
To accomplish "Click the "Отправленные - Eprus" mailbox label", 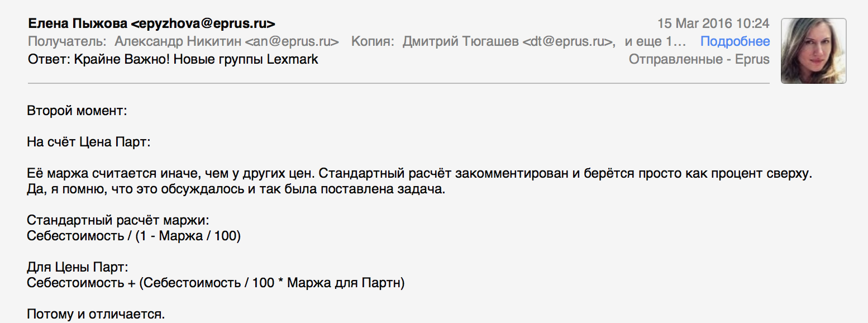I will [x=699, y=59].
